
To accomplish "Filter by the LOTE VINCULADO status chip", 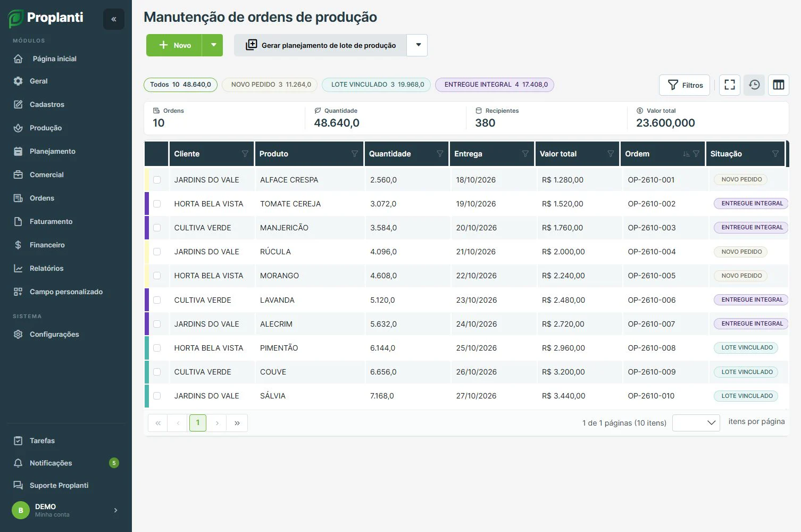I will point(376,85).
